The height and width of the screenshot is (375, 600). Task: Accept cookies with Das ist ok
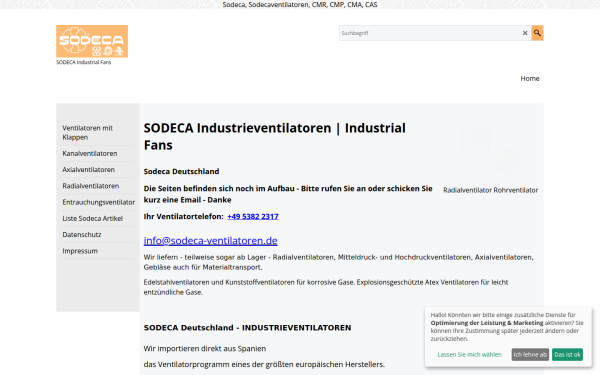click(x=567, y=355)
